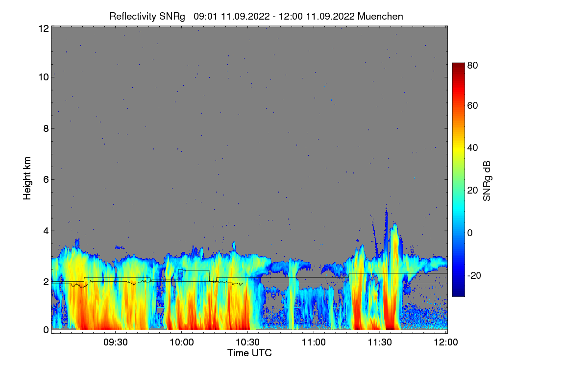Click the colorbar label 20
The width and height of the screenshot is (588, 392).
(473, 191)
